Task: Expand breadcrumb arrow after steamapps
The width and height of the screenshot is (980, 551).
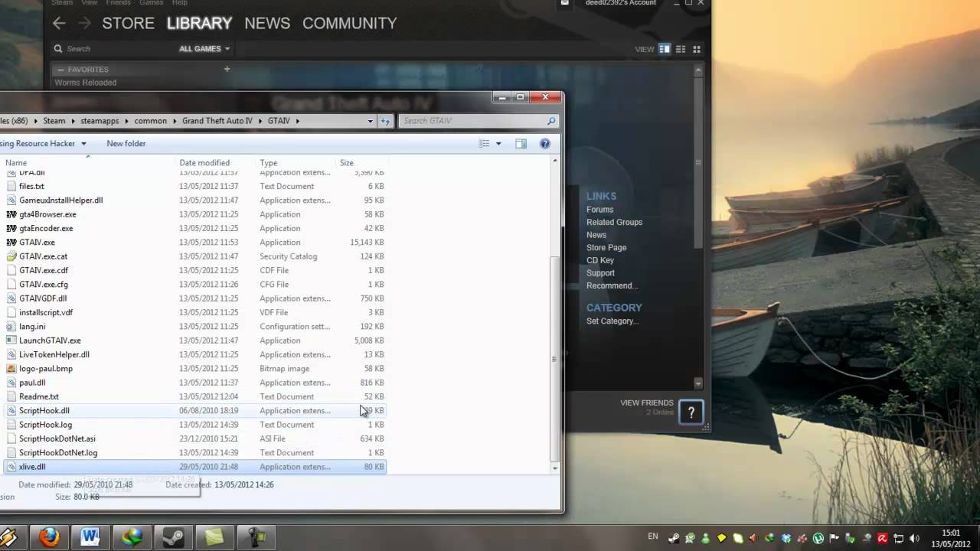Action: click(127, 121)
